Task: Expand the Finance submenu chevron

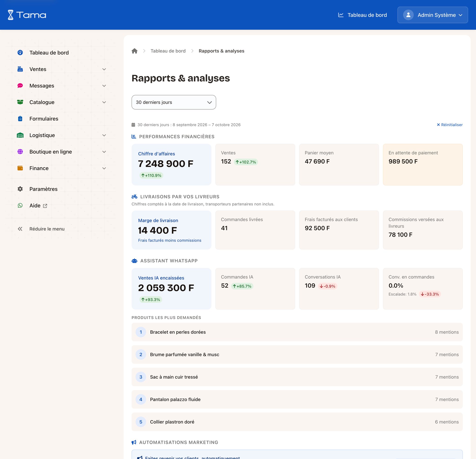Action: (x=104, y=168)
